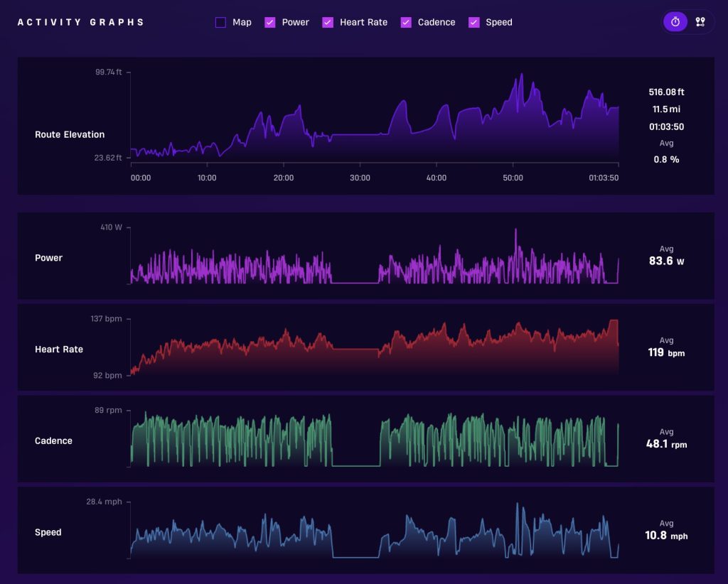This screenshot has height=584, width=728.
Task: Click the 99.74 ft axis maximum label
Action: pyautogui.click(x=109, y=72)
